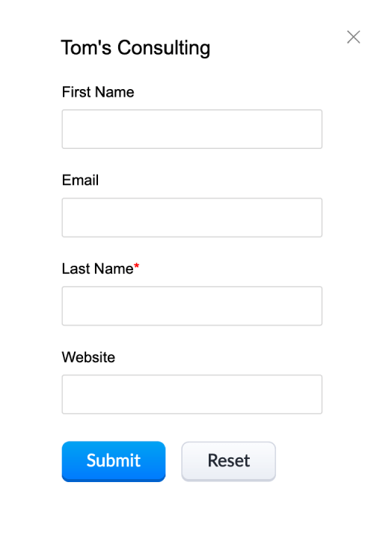
Task: Clear the form with the gray Reset button
Action: 229,461
